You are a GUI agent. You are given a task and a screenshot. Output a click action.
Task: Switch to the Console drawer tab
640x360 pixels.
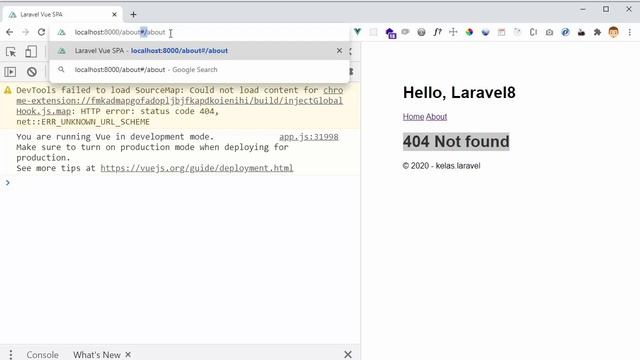pos(42,355)
